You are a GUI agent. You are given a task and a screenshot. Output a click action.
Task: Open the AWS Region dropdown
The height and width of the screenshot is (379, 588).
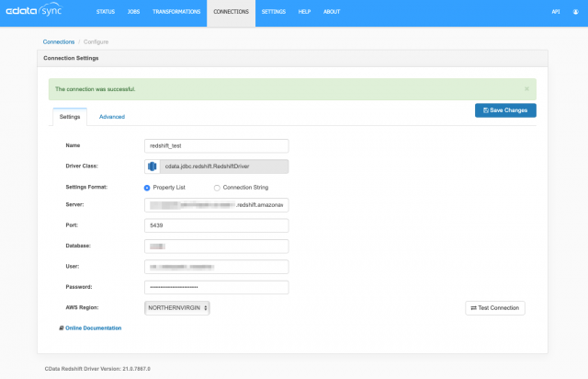177,308
